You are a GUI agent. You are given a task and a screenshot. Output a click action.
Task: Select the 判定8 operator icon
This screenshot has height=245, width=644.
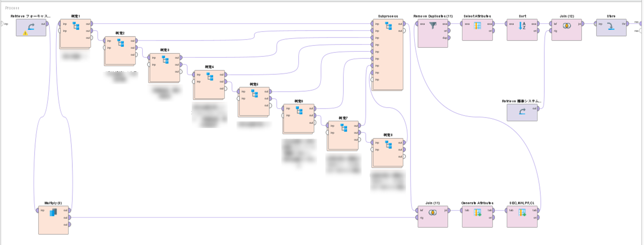(388, 145)
